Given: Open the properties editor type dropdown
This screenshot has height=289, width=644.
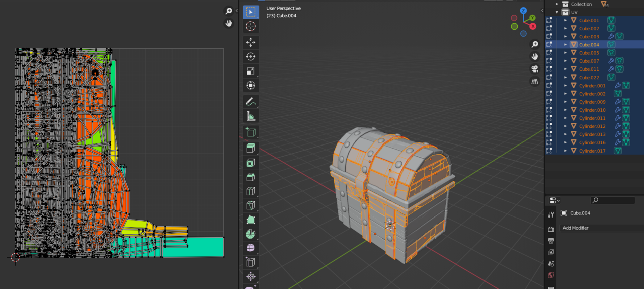Looking at the screenshot, I should 554,200.
